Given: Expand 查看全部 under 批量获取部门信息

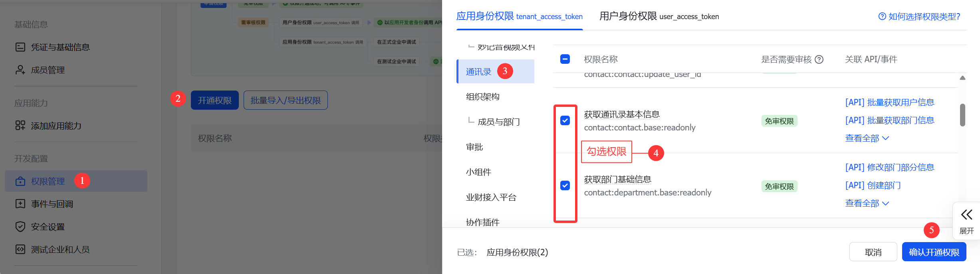Looking at the screenshot, I should pyautogui.click(x=867, y=138).
